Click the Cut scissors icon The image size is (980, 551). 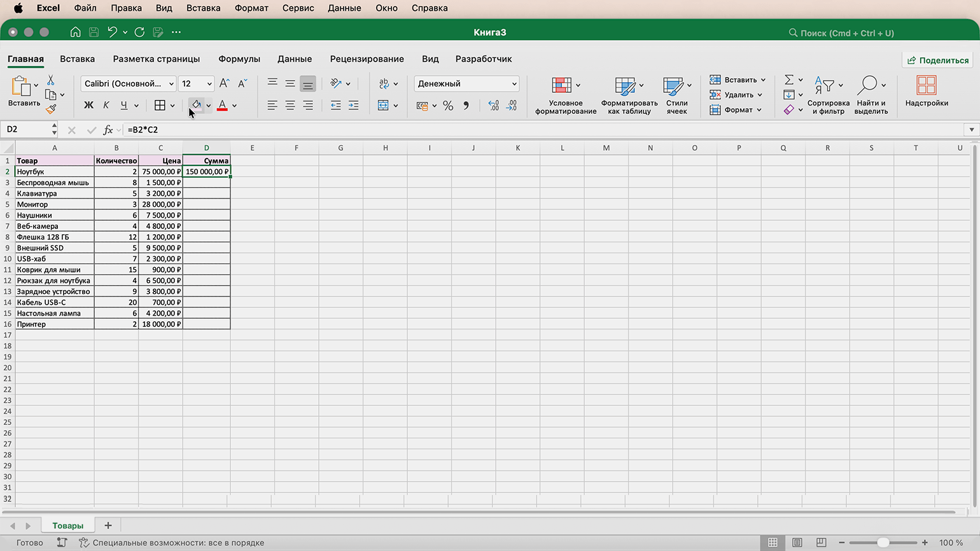(x=51, y=80)
